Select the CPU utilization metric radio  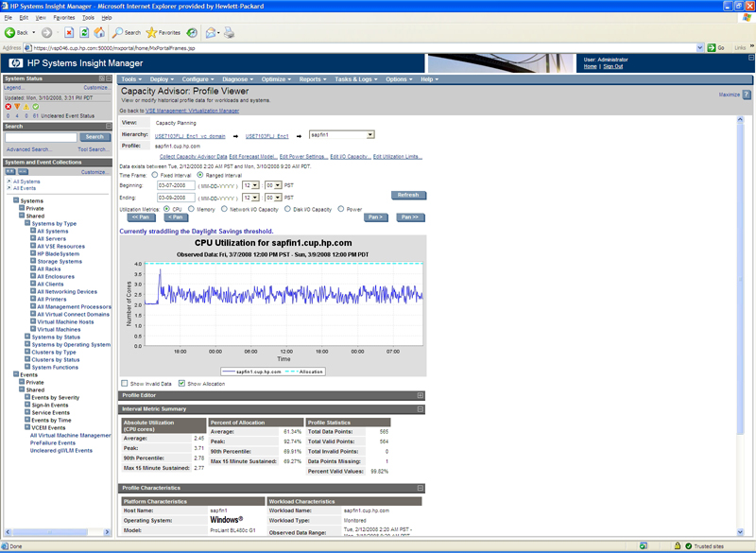coord(167,209)
